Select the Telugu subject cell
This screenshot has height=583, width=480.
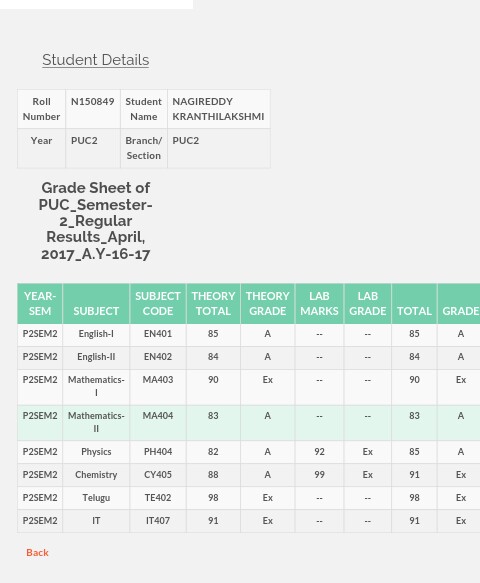click(x=96, y=498)
